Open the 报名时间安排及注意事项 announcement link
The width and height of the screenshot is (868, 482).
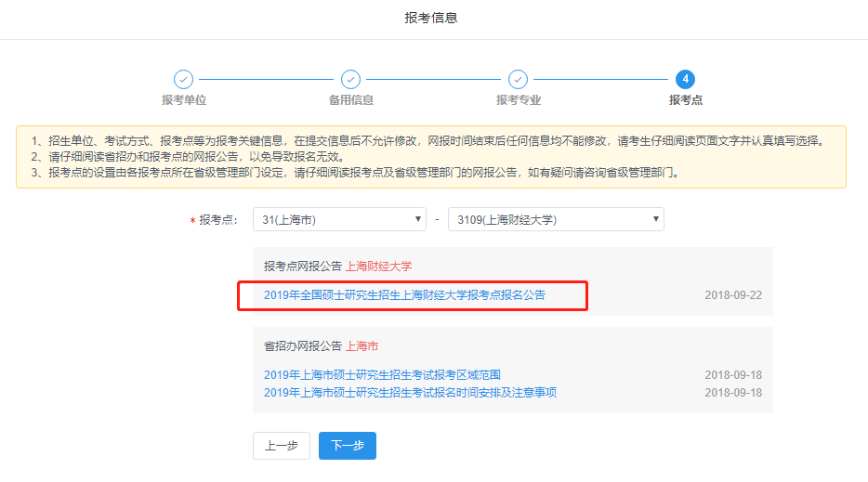tap(410, 393)
